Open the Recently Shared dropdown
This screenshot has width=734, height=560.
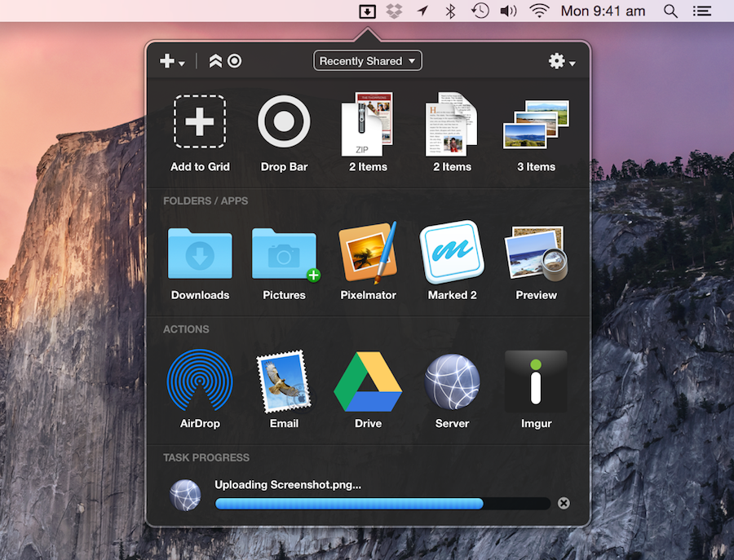pyautogui.click(x=368, y=61)
